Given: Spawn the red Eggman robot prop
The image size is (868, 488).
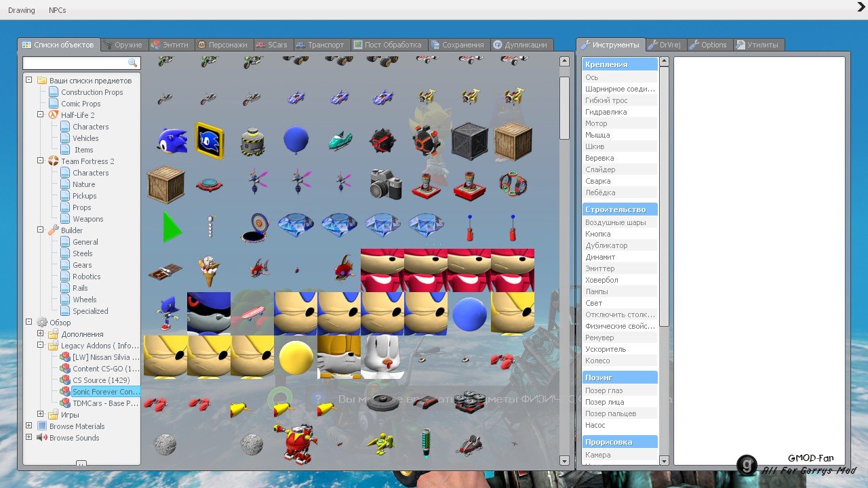Looking at the screenshot, I should (x=296, y=444).
